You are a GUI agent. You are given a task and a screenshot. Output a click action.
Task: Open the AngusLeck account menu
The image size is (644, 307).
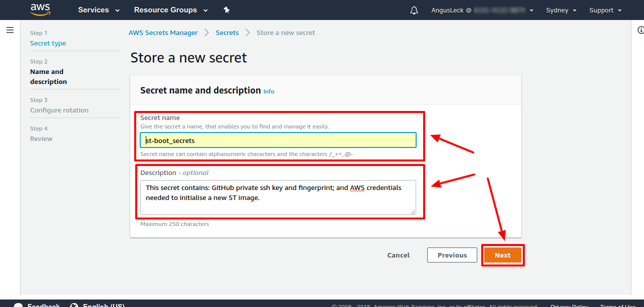(x=482, y=10)
